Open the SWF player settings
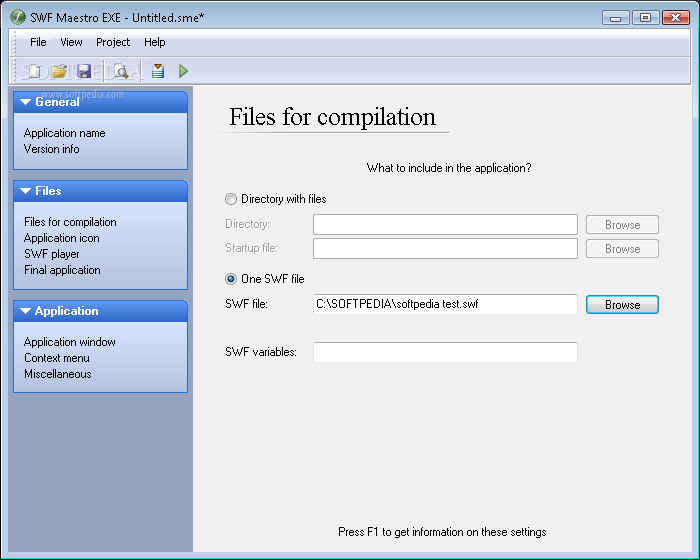The height and width of the screenshot is (560, 700). click(x=51, y=254)
